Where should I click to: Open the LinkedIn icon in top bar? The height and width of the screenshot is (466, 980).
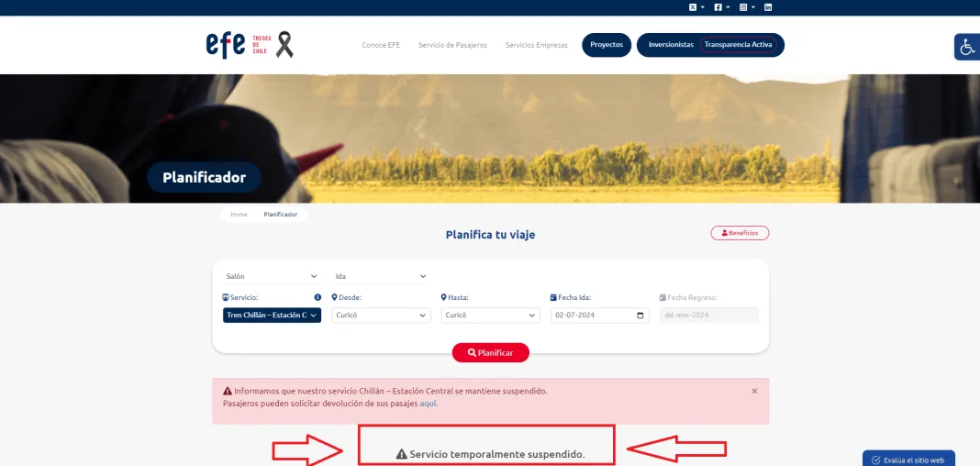(768, 7)
